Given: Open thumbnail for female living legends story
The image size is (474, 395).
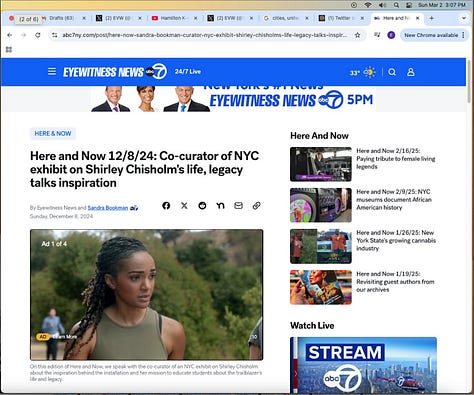Looking at the screenshot, I should pyautogui.click(x=321, y=164).
